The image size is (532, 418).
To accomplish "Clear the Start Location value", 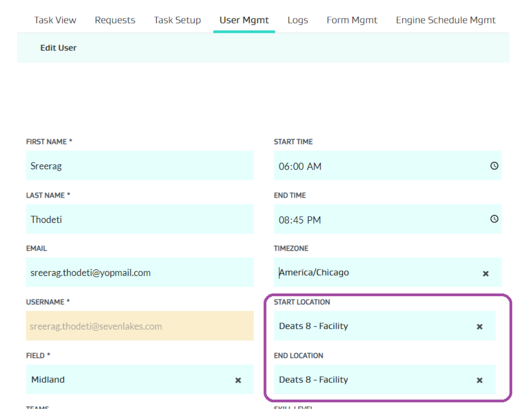I will pos(480,327).
